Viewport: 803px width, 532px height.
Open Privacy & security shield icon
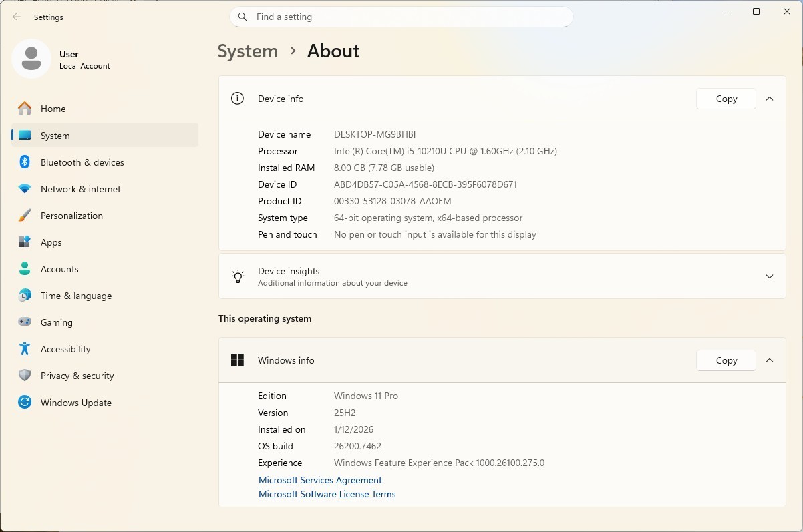[x=25, y=376]
